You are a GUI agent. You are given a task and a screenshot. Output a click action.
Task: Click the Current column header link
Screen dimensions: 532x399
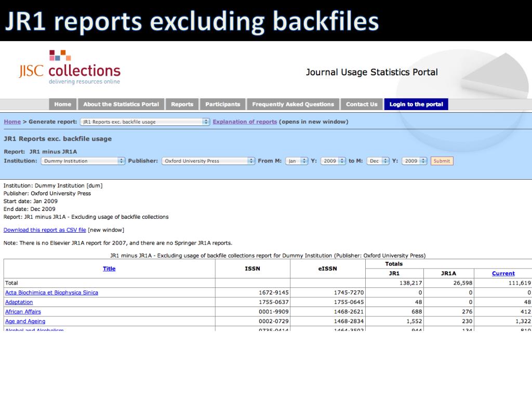pyautogui.click(x=503, y=273)
